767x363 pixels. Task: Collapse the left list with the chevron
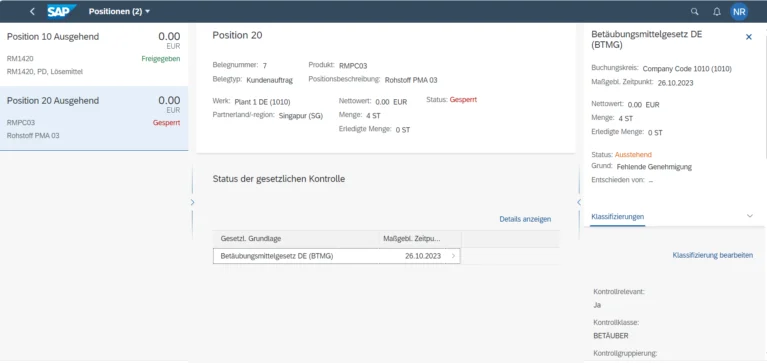click(x=192, y=202)
